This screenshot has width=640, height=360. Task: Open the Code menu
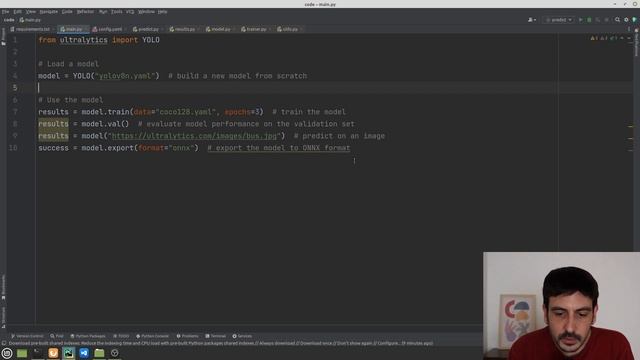67,12
